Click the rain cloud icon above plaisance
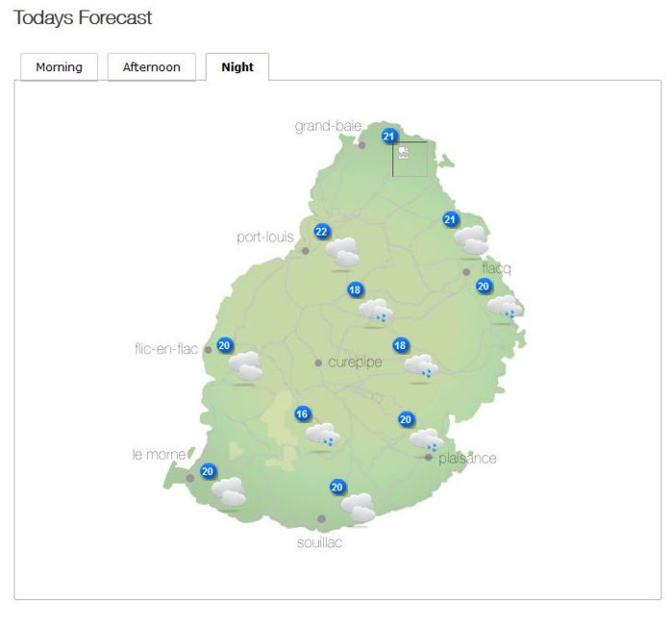Image resolution: width=672 pixels, height=626 pixels. 426,440
